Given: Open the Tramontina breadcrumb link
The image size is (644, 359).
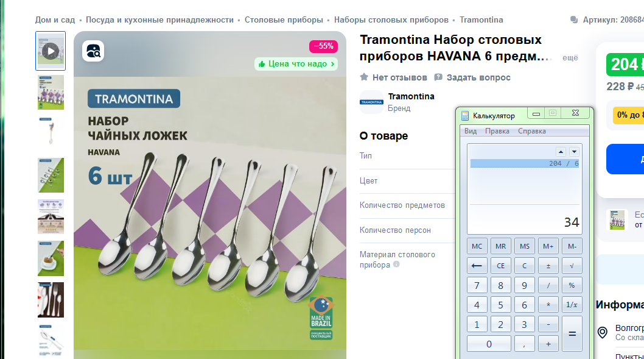Looking at the screenshot, I should tap(481, 20).
